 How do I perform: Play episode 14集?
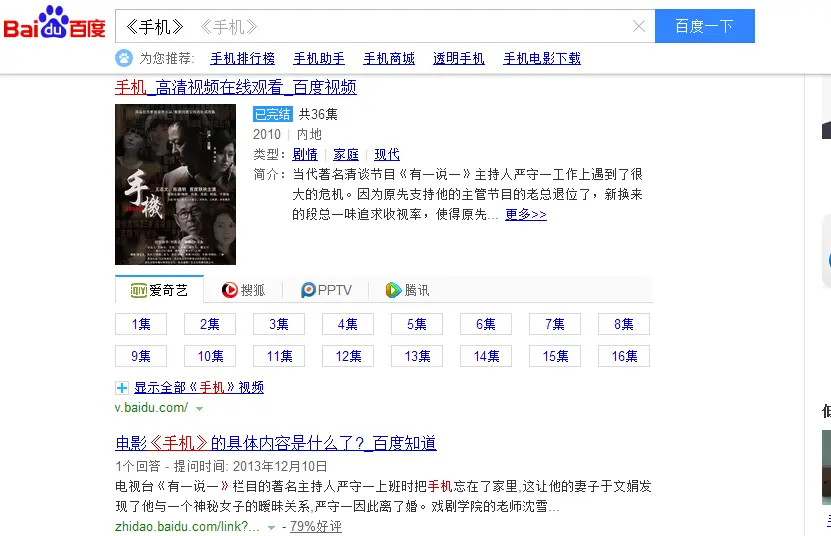(x=486, y=356)
